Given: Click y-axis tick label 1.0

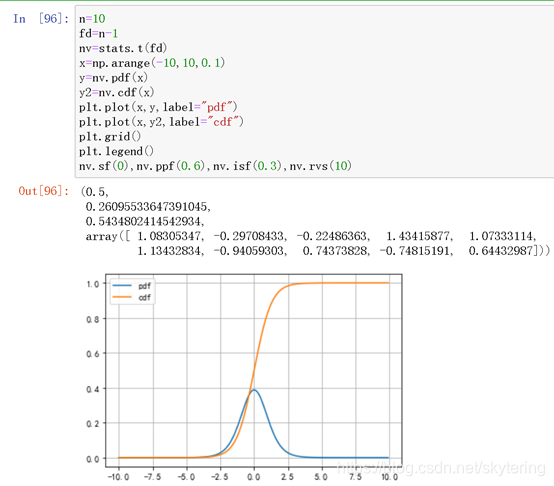Looking at the screenshot, I should (93, 284).
